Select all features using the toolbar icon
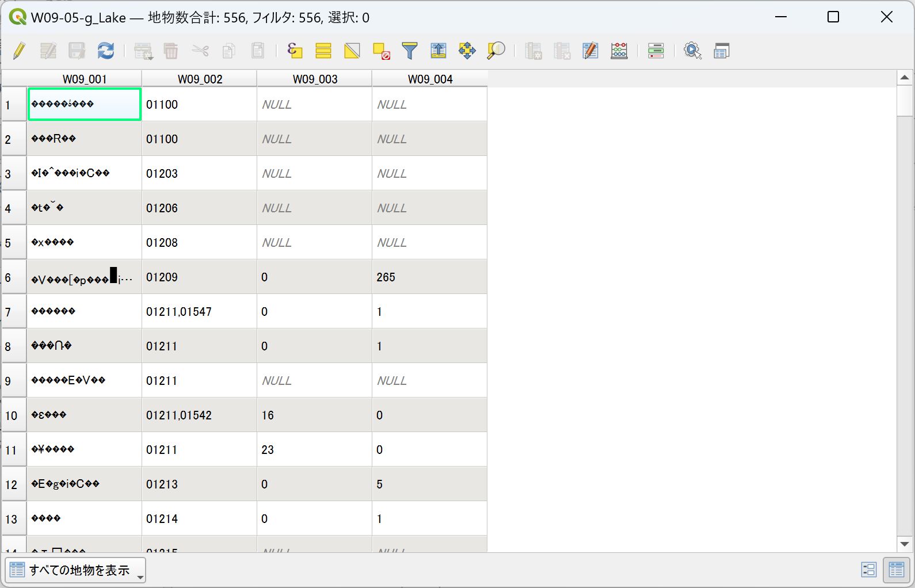 pyautogui.click(x=323, y=51)
